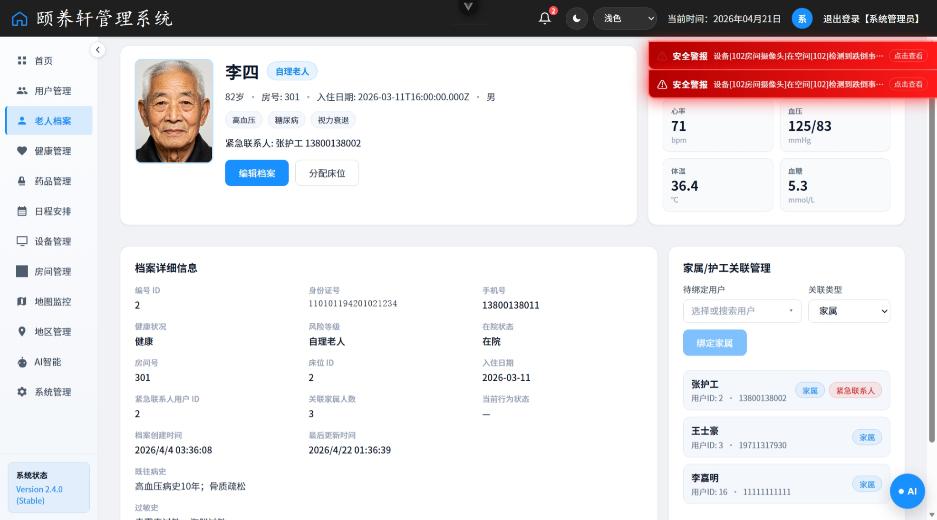Click 绑定家属 button
The width and height of the screenshot is (937, 520).
pyautogui.click(x=715, y=342)
